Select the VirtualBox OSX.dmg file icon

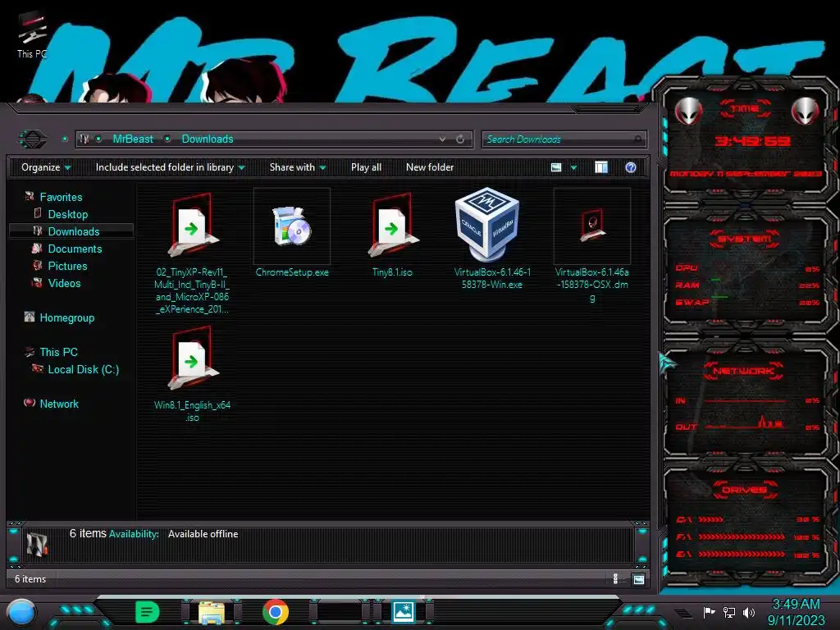[592, 225]
